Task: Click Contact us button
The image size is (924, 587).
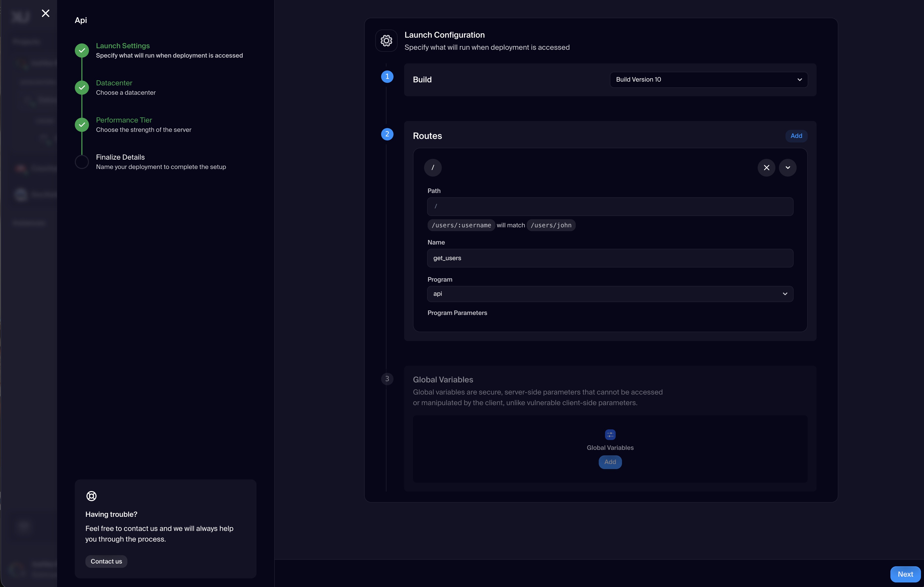Action: (106, 561)
